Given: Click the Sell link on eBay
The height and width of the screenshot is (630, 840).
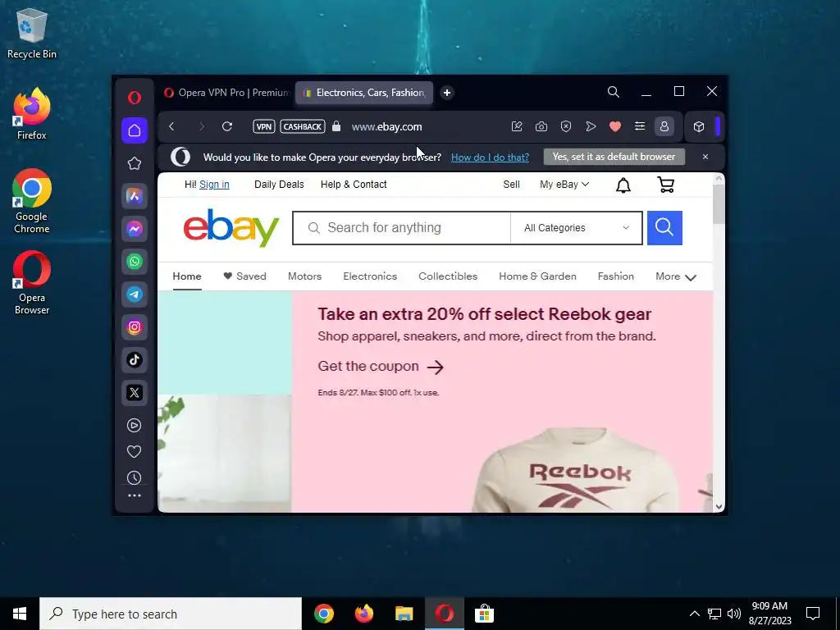Looking at the screenshot, I should (511, 185).
